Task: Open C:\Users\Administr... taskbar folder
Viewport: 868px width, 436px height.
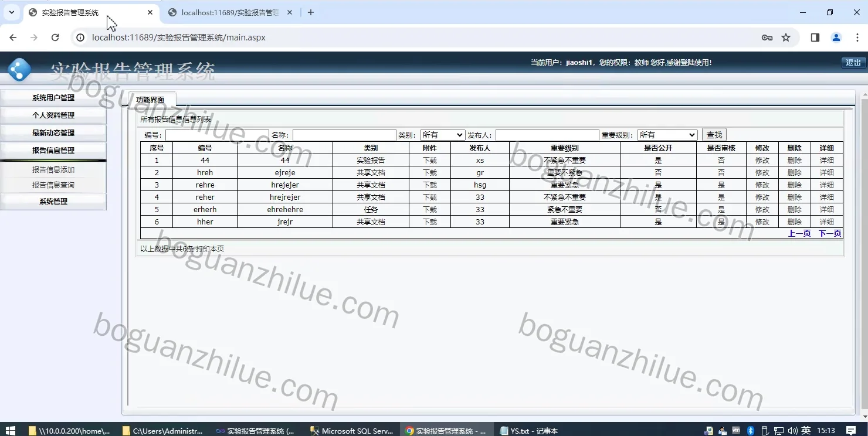Action: [x=163, y=431]
